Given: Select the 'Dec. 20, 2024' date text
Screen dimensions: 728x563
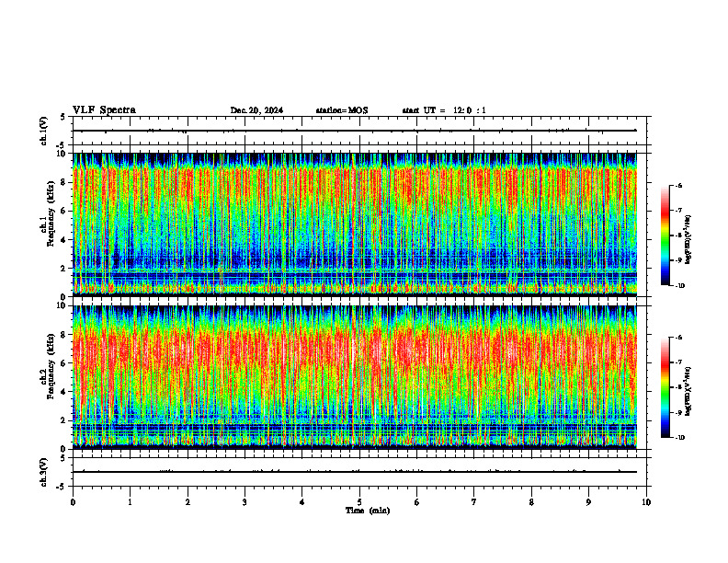Looking at the screenshot, I should click(x=256, y=110).
